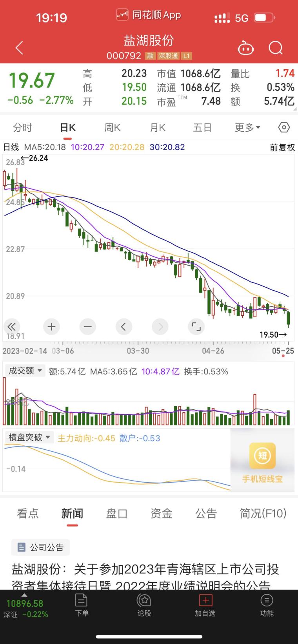298x644 pixels.
Task: Expand chart to fullscreen
Action: [196, 326]
